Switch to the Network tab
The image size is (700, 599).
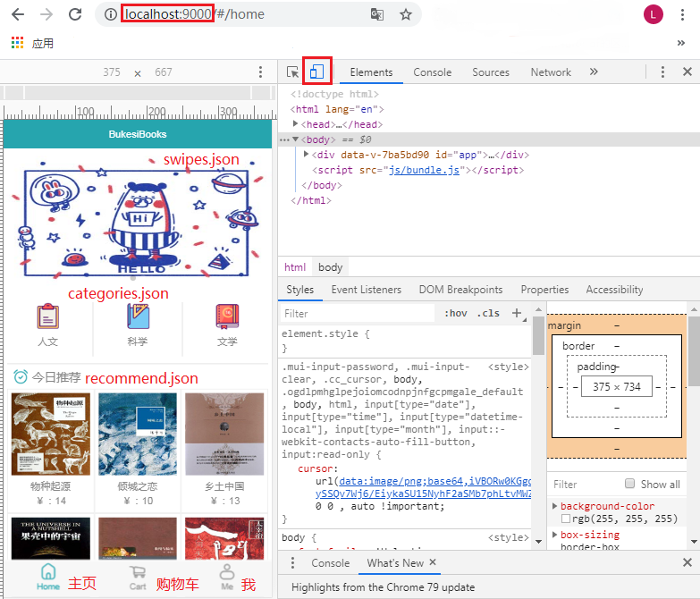pos(551,72)
